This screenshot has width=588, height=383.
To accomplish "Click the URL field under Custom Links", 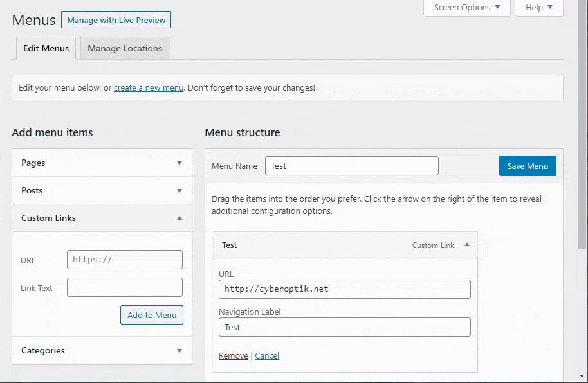I will 124,260.
